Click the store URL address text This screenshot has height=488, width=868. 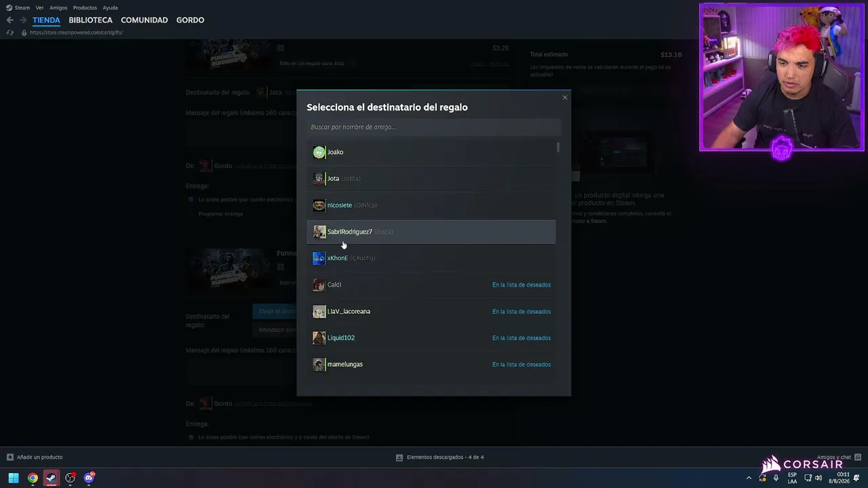76,33
